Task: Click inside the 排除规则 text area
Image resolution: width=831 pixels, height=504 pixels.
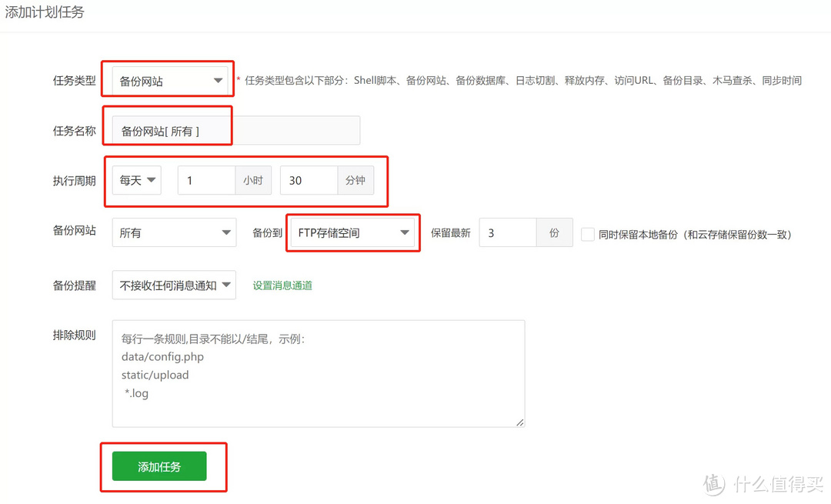Action: tap(319, 374)
